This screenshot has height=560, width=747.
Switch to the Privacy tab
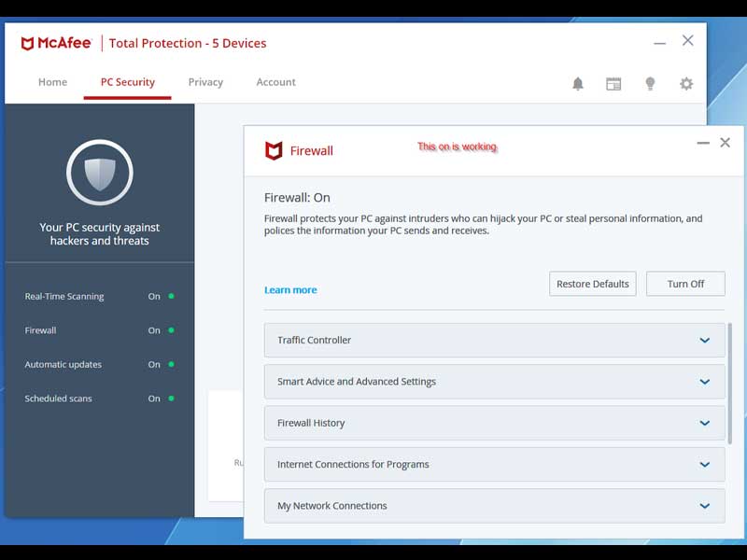pos(205,82)
